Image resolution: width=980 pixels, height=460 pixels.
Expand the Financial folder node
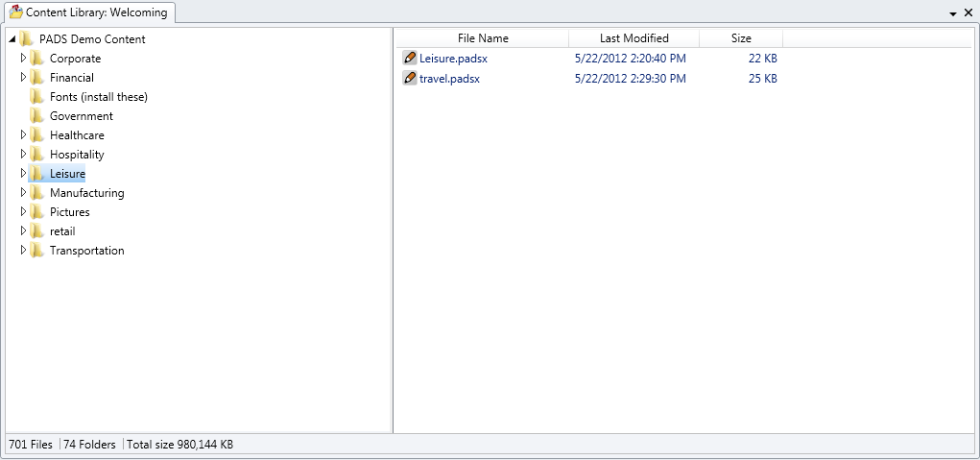[x=23, y=78]
